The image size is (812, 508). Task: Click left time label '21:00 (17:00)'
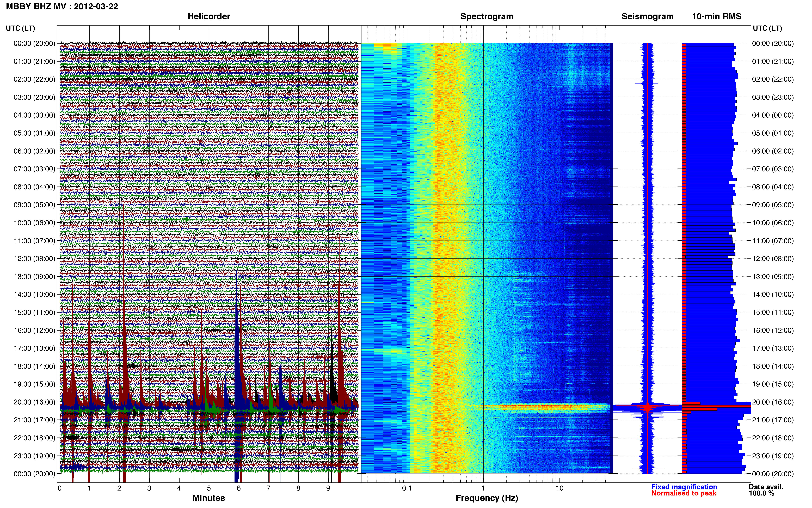point(34,420)
